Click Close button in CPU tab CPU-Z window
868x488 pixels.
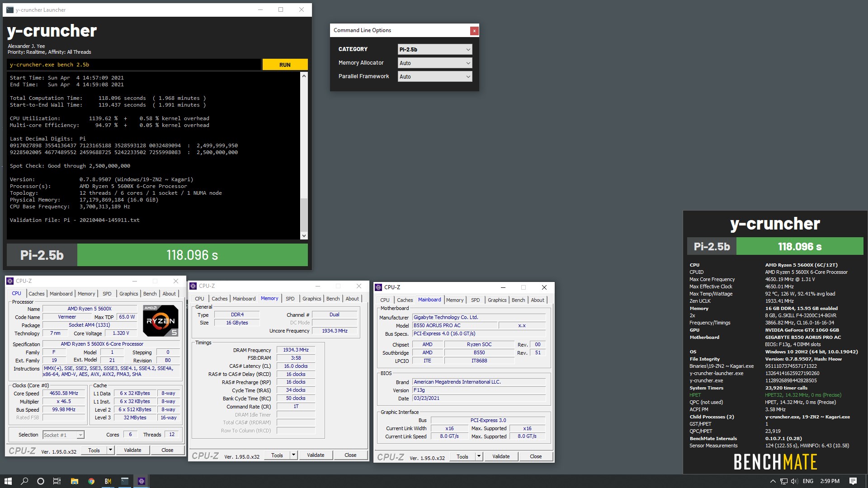coord(167,450)
